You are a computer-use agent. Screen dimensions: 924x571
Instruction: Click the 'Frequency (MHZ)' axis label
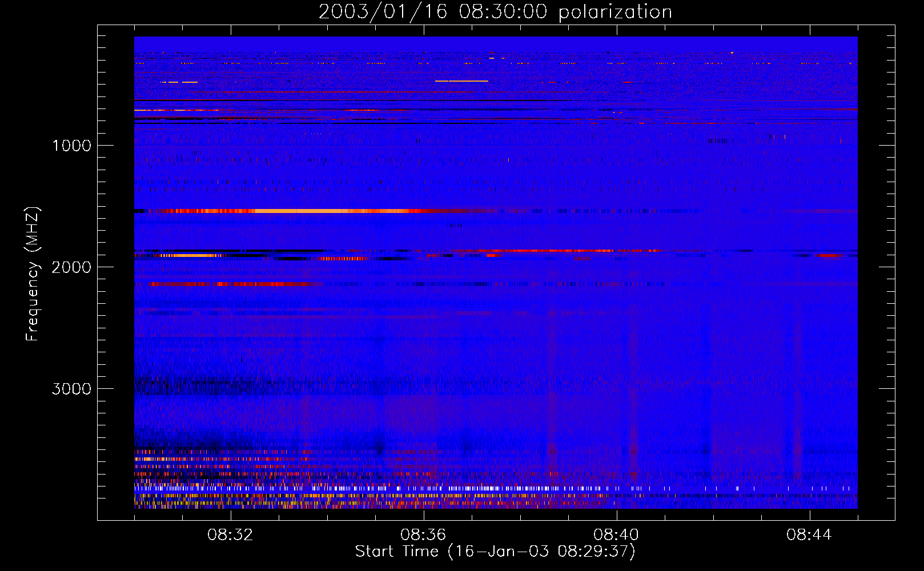(x=33, y=274)
